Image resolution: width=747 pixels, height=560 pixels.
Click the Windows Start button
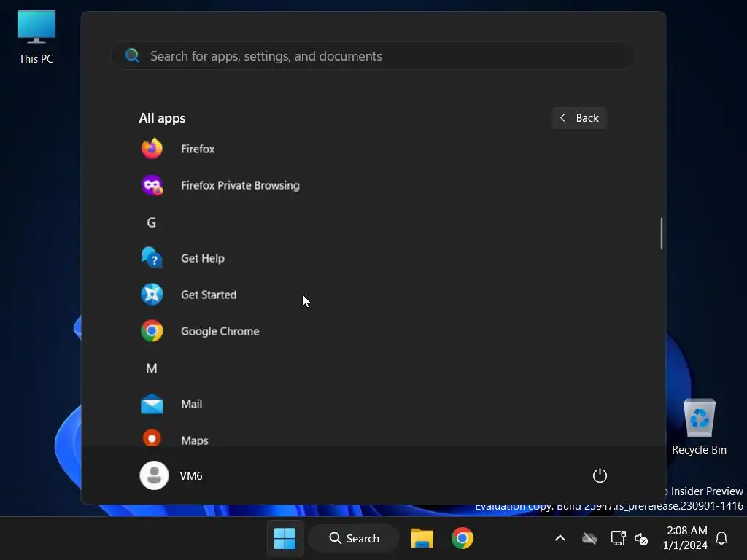coord(285,539)
